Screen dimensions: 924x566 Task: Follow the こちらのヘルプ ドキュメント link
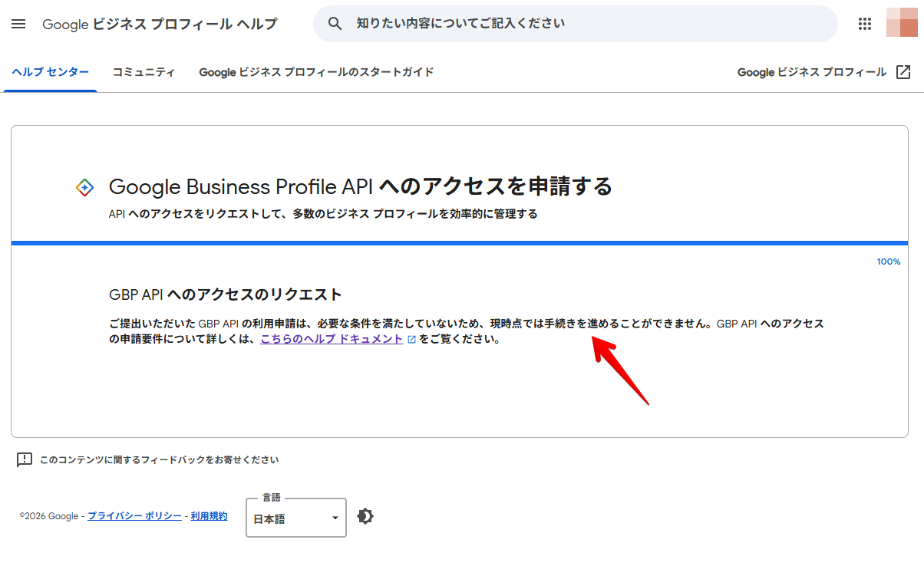pos(332,338)
